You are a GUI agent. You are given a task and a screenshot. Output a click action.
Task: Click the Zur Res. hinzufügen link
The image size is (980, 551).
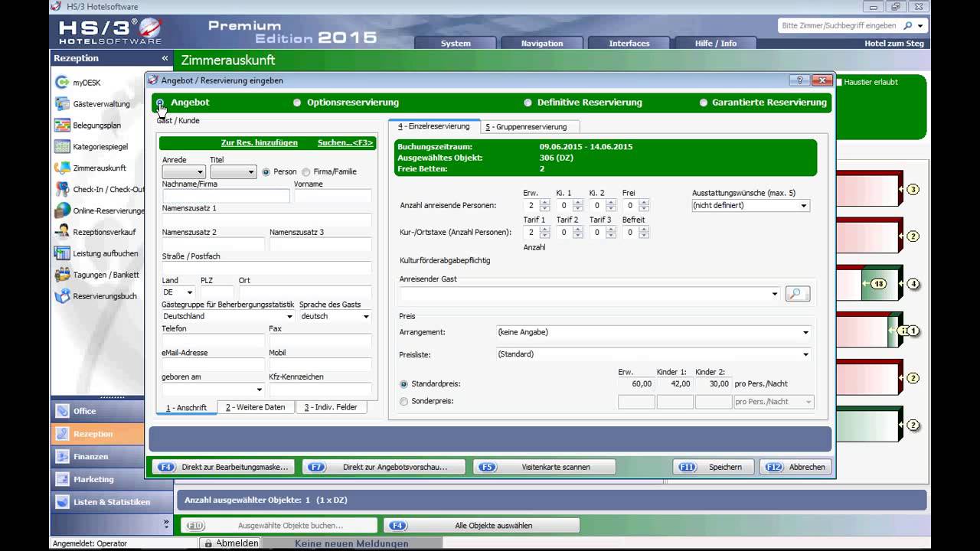click(x=260, y=143)
